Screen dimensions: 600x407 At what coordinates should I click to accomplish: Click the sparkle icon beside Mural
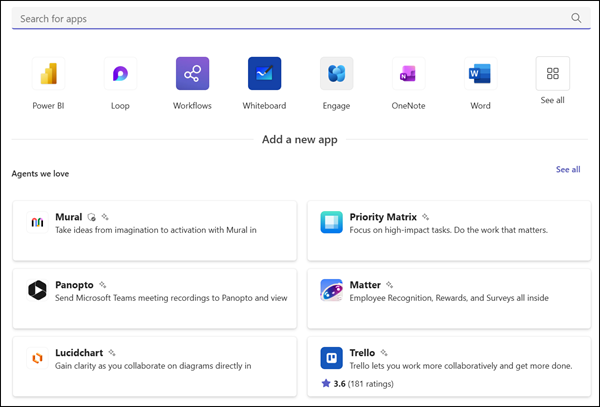(105, 217)
